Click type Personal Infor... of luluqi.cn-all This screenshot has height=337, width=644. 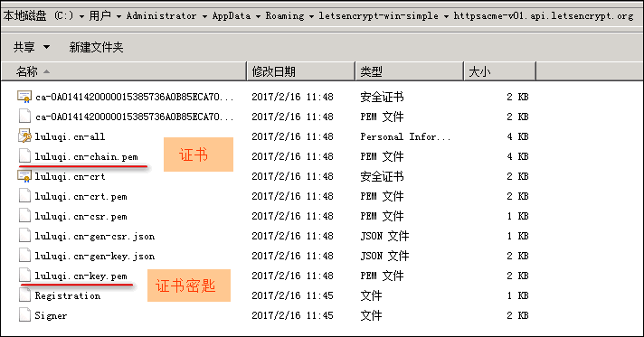click(x=405, y=136)
